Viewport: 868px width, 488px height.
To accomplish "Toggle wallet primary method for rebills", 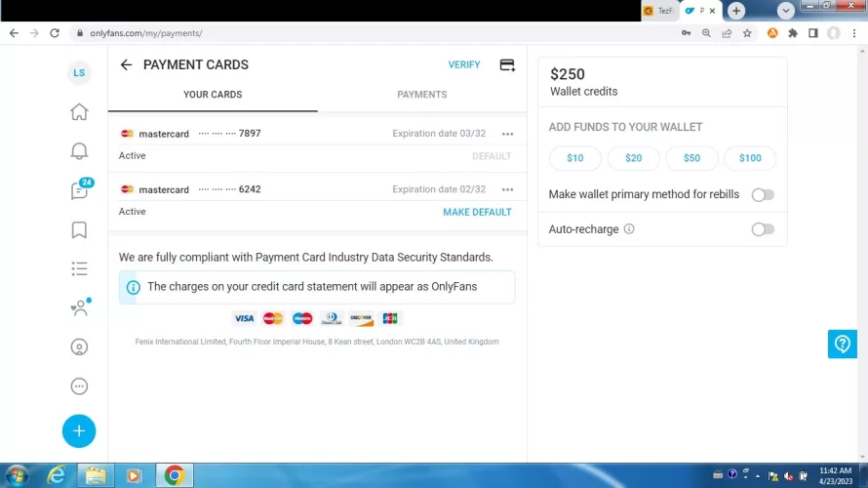I will [763, 195].
